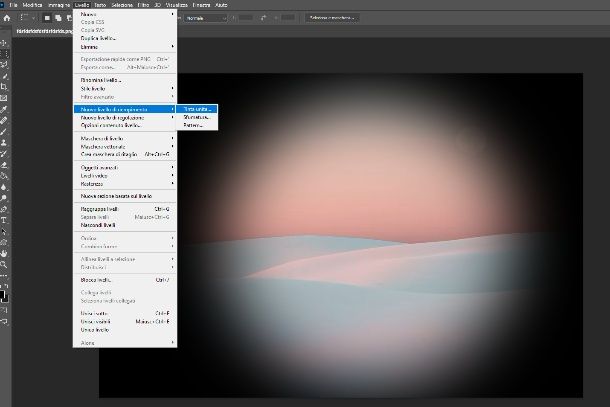Click Rinomina livello menu entry
This screenshot has height=407, width=610.
125,80
